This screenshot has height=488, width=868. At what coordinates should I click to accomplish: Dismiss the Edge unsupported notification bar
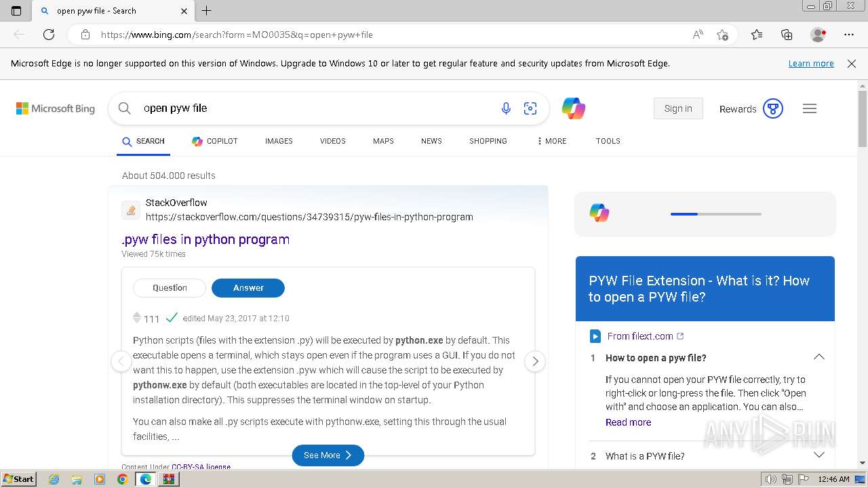coord(852,64)
